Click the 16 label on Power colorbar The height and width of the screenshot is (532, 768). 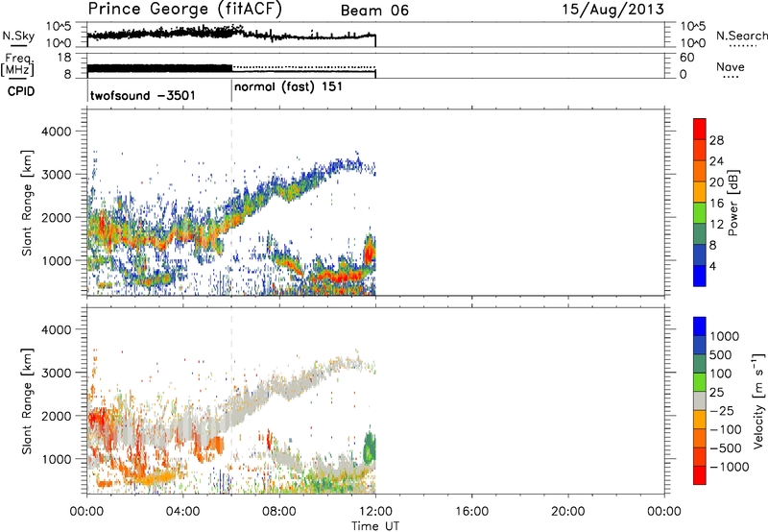pos(716,204)
